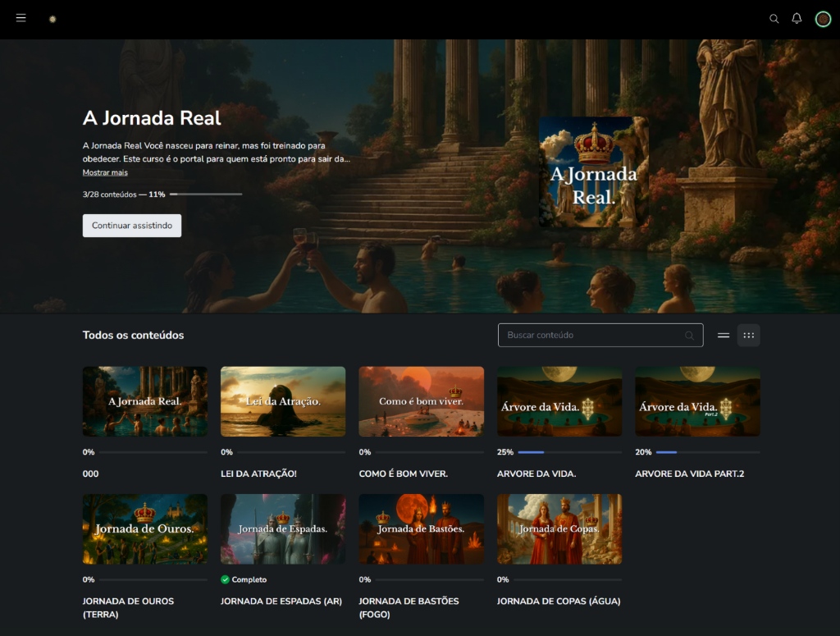Switch to list view layout

724,335
